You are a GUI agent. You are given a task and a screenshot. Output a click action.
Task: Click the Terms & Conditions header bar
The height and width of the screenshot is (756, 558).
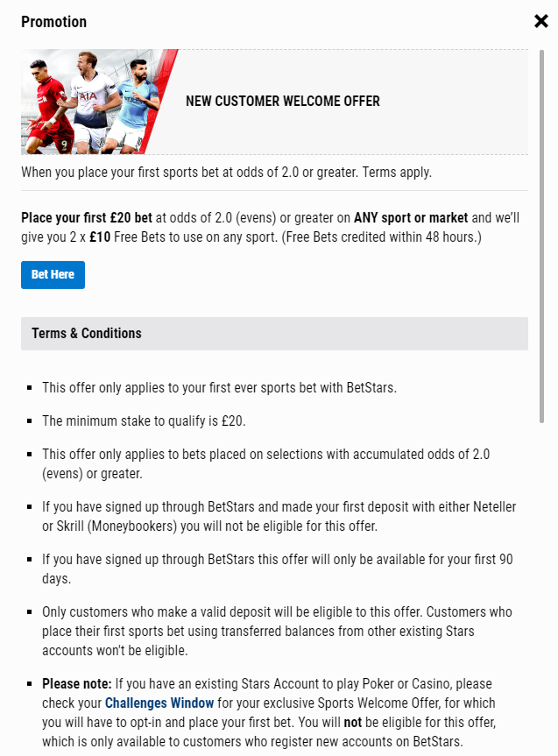click(274, 334)
